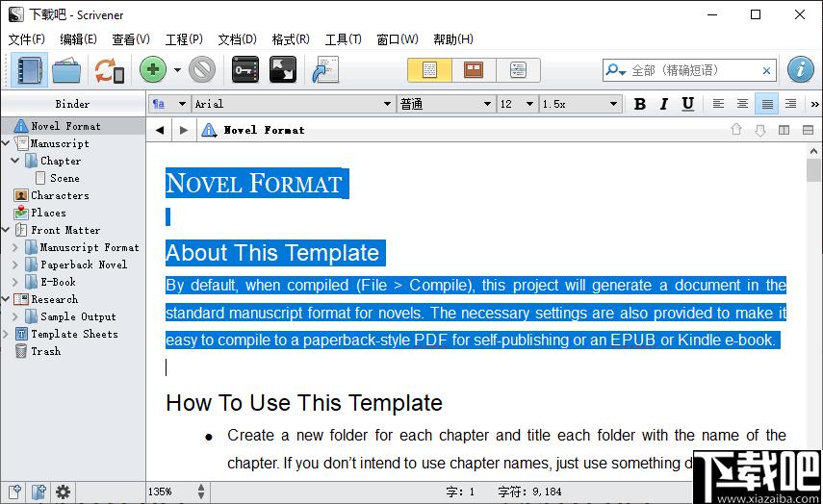Open the 格式(R) menu
Image resolution: width=823 pixels, height=504 pixels.
[291, 39]
